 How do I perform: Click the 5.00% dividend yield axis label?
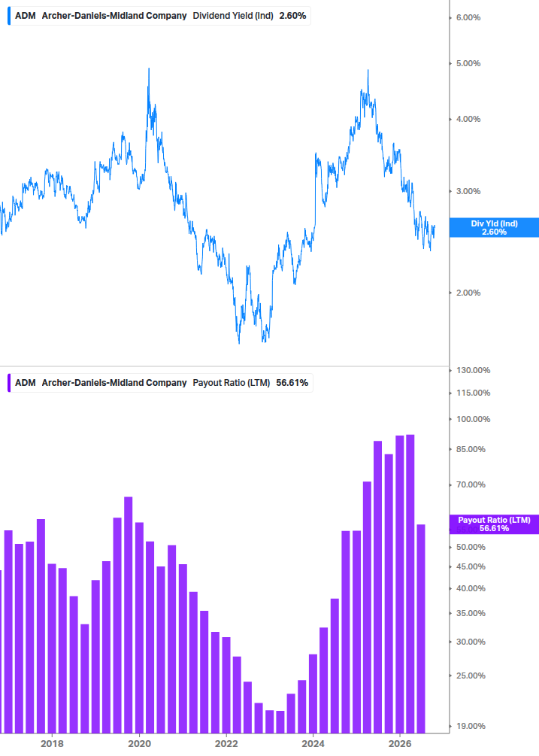468,64
